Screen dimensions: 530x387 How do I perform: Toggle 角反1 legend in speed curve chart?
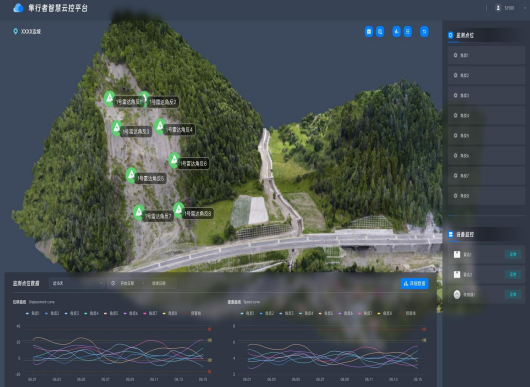pyautogui.click(x=247, y=313)
